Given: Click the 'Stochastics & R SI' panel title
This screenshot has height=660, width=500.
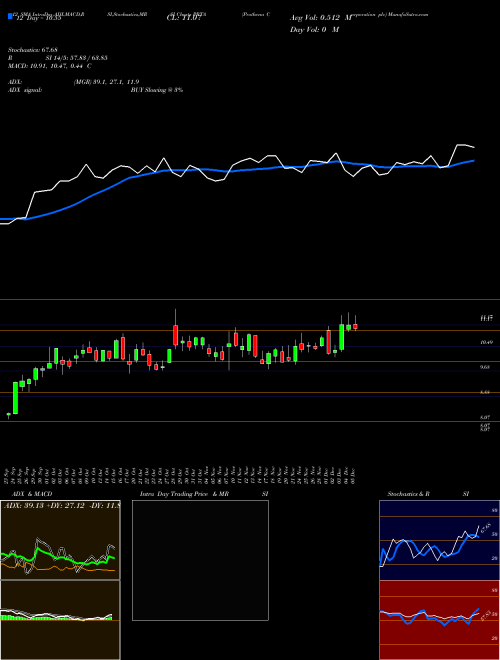Looking at the screenshot, I should (428, 494).
